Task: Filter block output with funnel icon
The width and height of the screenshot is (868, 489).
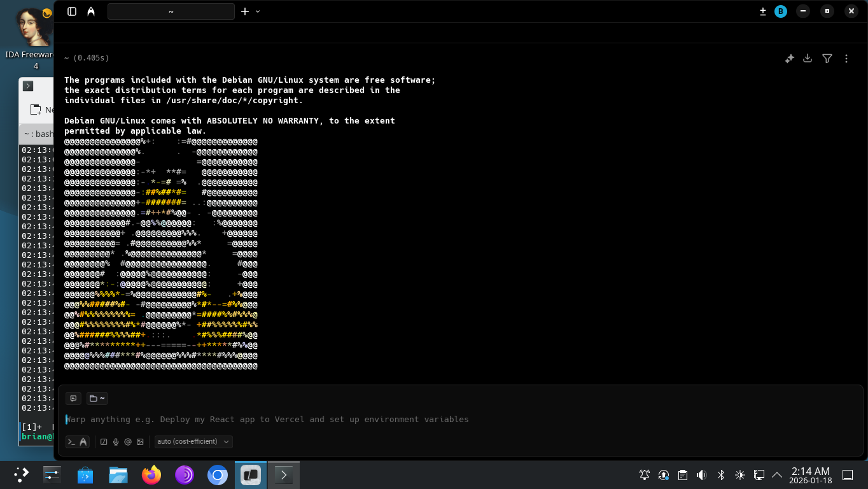Action: tap(827, 59)
